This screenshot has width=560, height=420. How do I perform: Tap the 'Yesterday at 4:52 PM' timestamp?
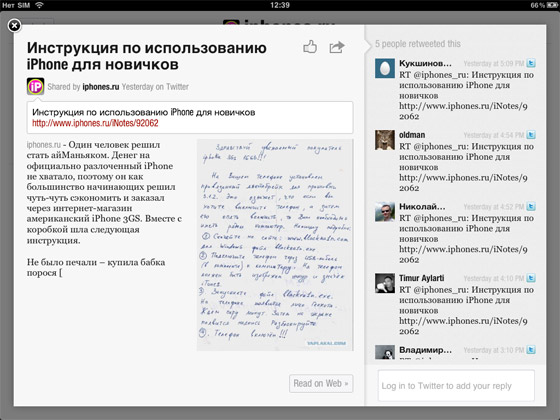(x=494, y=207)
